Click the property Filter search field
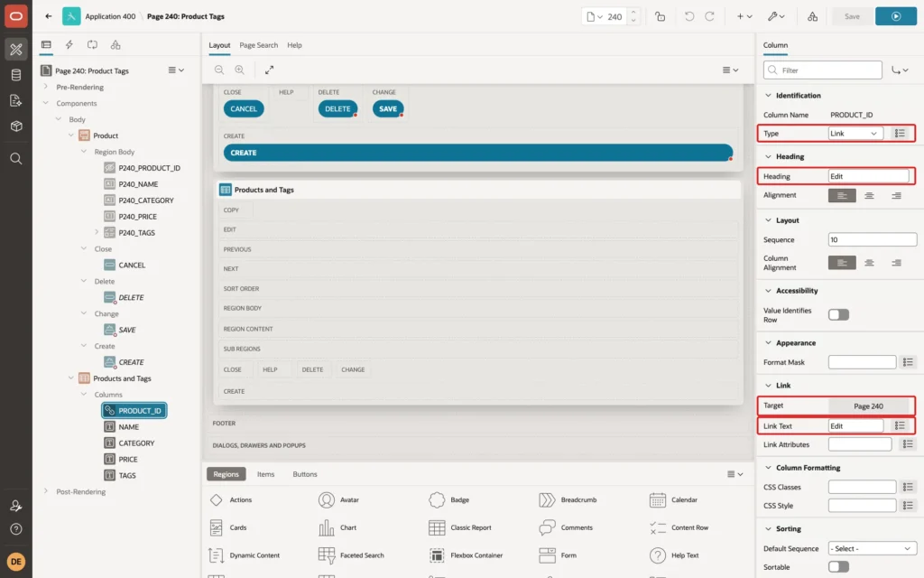Screen dimensions: 924x578 click(823, 70)
